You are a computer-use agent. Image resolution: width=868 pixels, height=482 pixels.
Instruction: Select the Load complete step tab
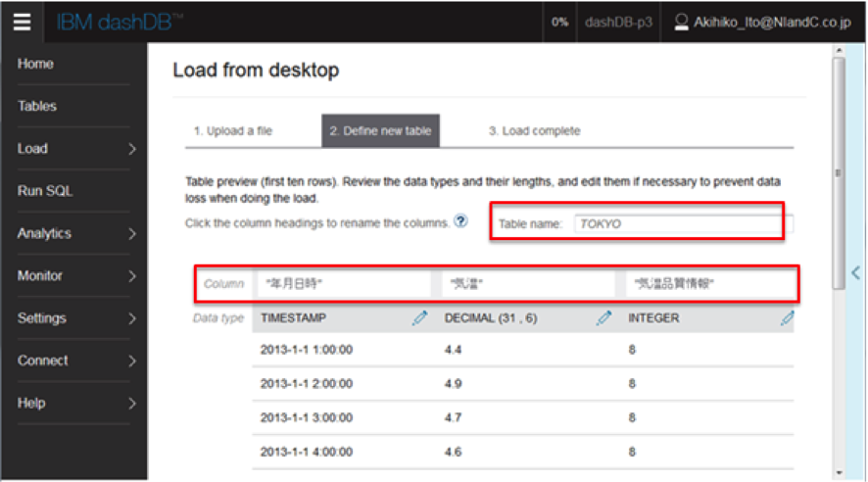[534, 130]
